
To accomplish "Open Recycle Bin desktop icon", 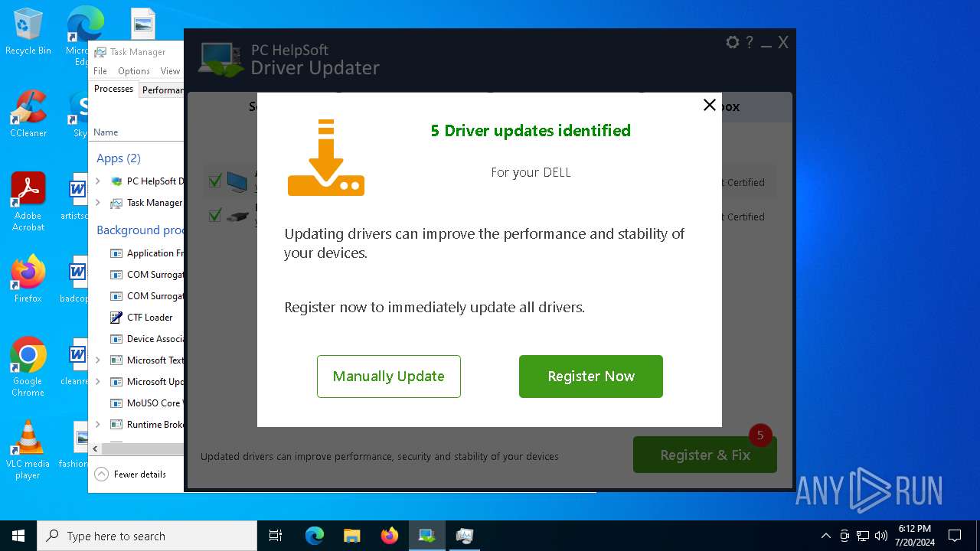I will click(28, 31).
